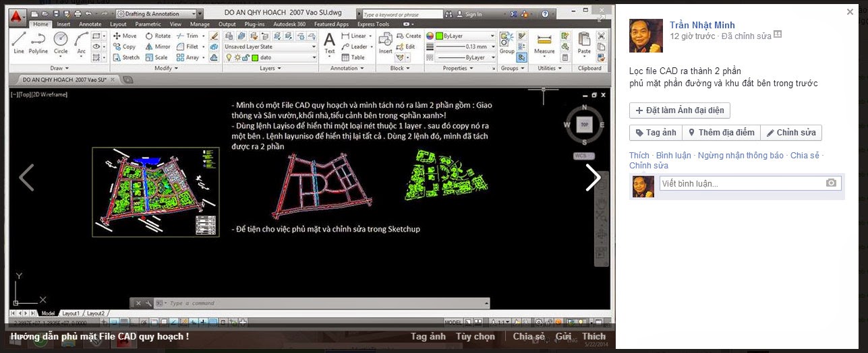Activate the Copy command in Modify
Viewport: 868px width, 353px height.
point(123,46)
